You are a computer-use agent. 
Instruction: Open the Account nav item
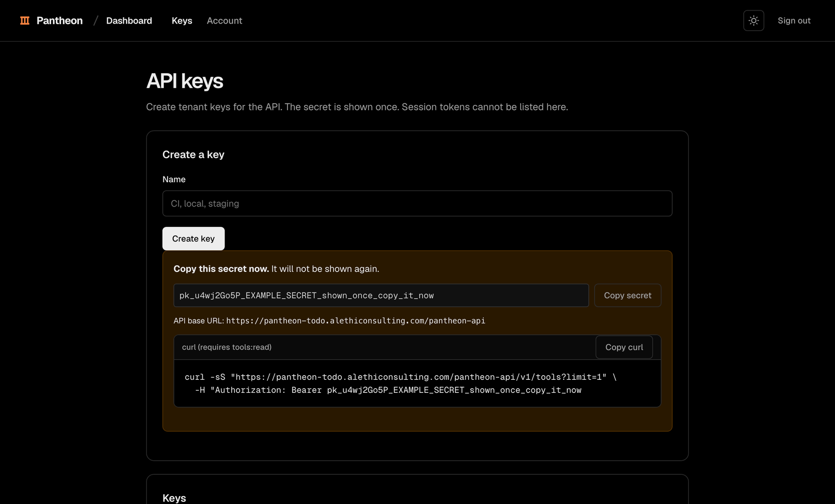[x=224, y=20]
